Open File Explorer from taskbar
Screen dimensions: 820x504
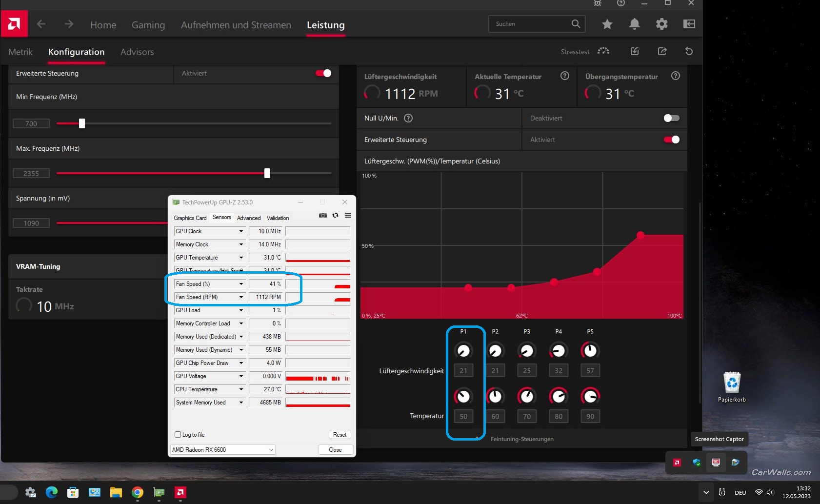tap(116, 492)
